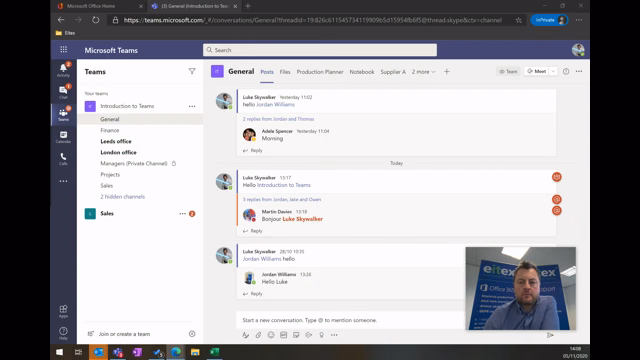Click the profile avatar at top right
Image resolution: width=640 pixels, height=360 pixels.
coord(578,50)
